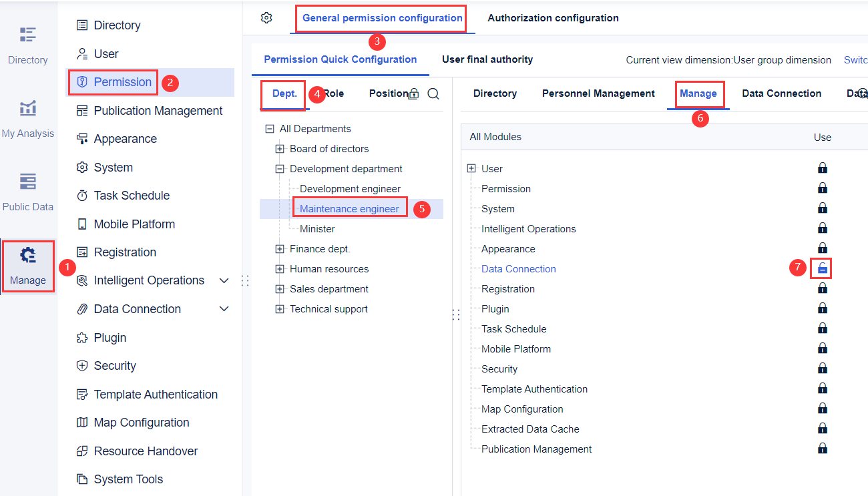Screen dimensions: 868x496
Task: Unlock the Use permission for the User module
Action: tap(823, 168)
